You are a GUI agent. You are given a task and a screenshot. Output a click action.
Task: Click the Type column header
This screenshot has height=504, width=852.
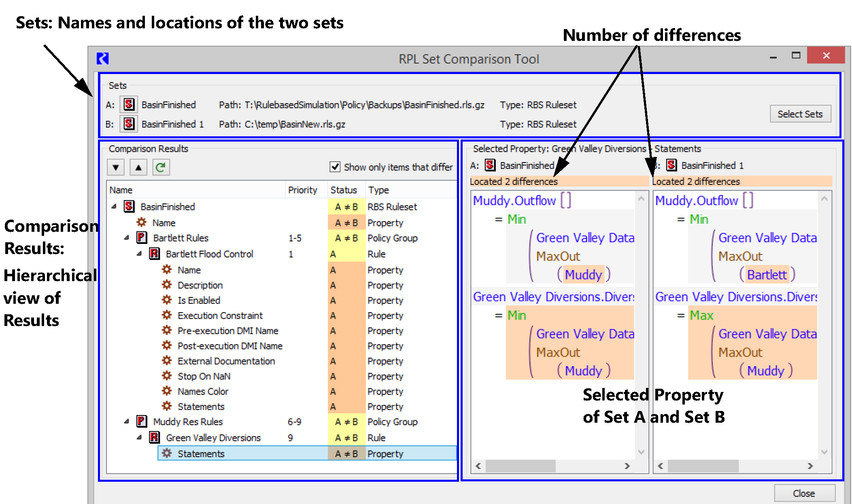pyautogui.click(x=411, y=190)
